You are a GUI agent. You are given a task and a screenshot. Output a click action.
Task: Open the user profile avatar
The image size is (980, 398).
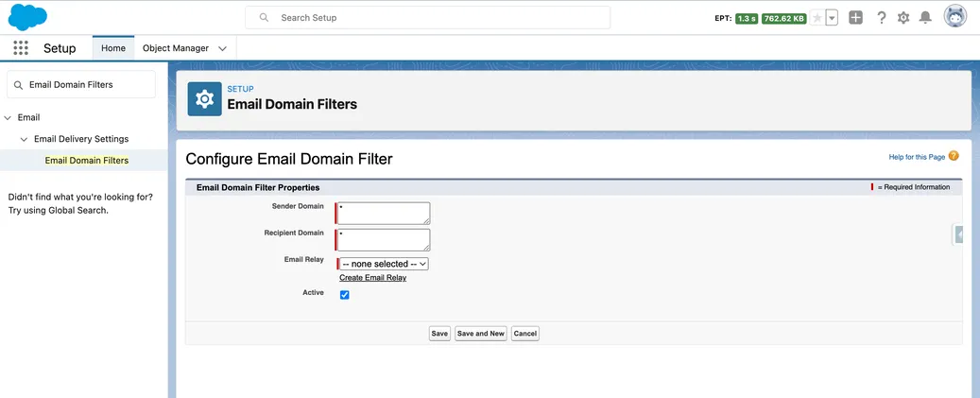click(955, 17)
